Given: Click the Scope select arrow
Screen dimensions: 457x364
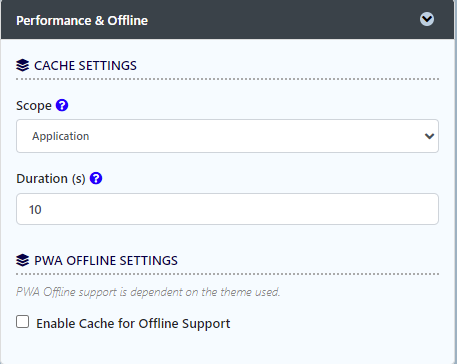Looking at the screenshot, I should click(x=429, y=136).
